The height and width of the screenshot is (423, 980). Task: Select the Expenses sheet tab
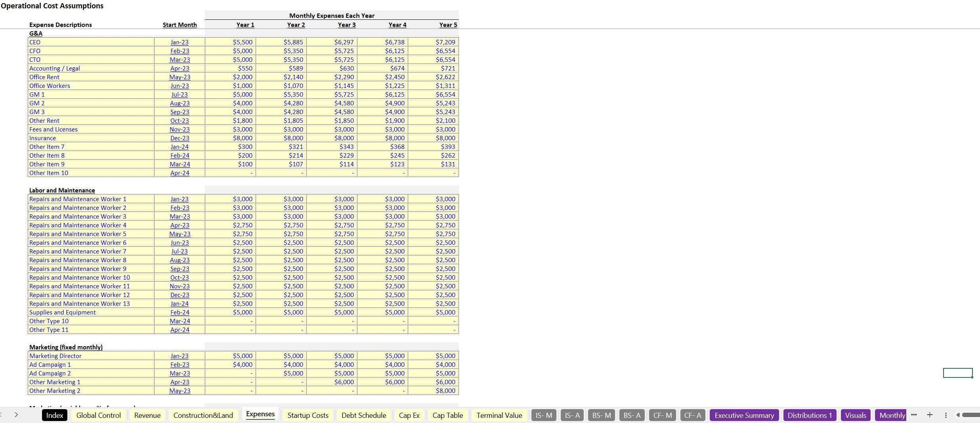(260, 414)
